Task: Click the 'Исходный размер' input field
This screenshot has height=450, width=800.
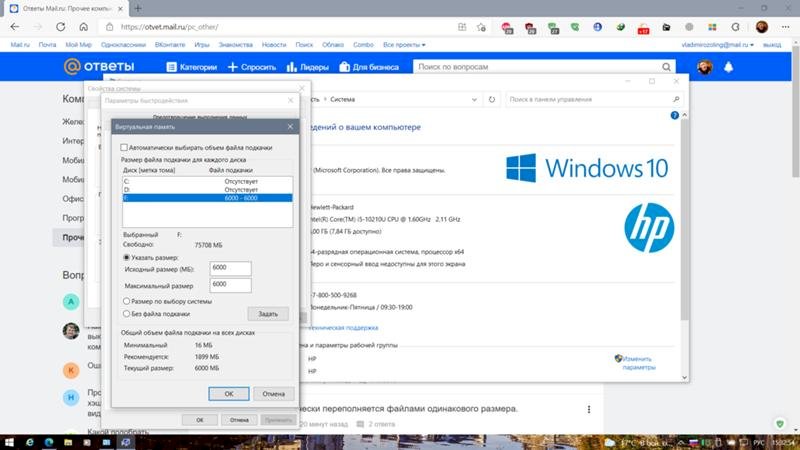Action: [230, 267]
